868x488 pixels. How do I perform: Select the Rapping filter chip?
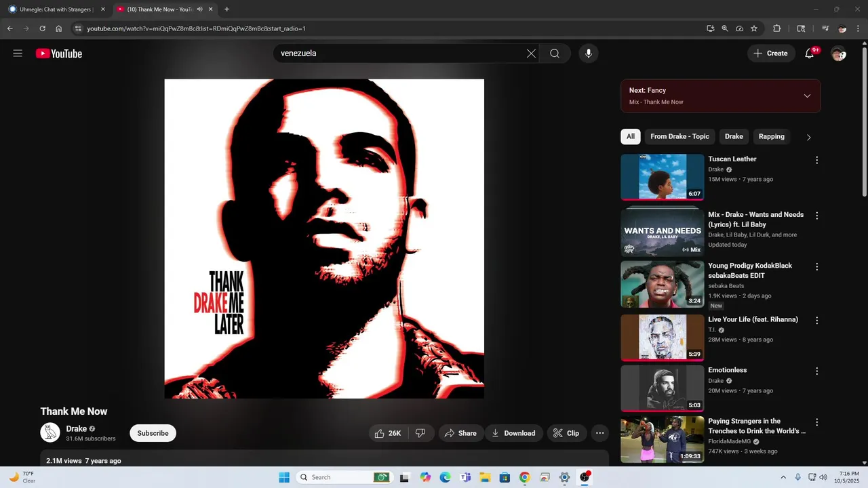click(x=772, y=136)
